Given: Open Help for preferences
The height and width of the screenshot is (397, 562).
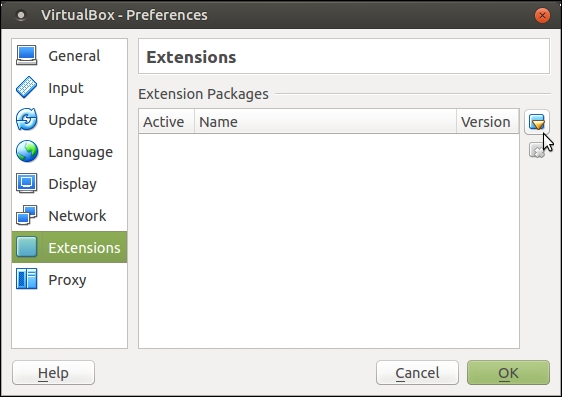Looking at the screenshot, I should click(53, 373).
